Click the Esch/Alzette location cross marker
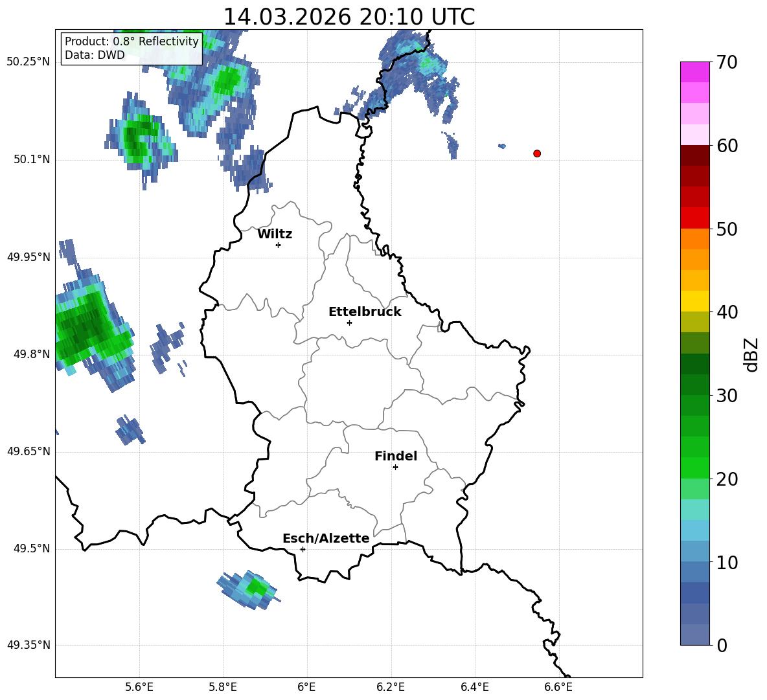The height and width of the screenshot is (700, 767). tap(303, 549)
